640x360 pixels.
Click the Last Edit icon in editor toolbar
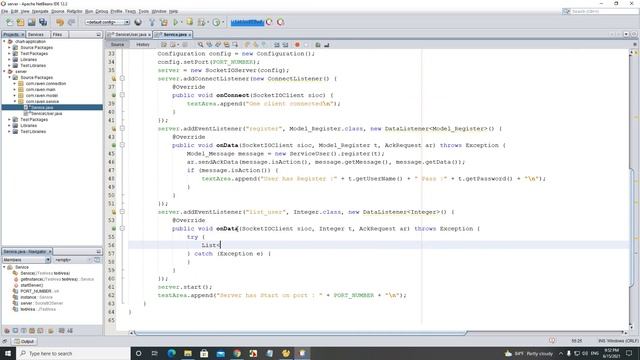coord(164,44)
